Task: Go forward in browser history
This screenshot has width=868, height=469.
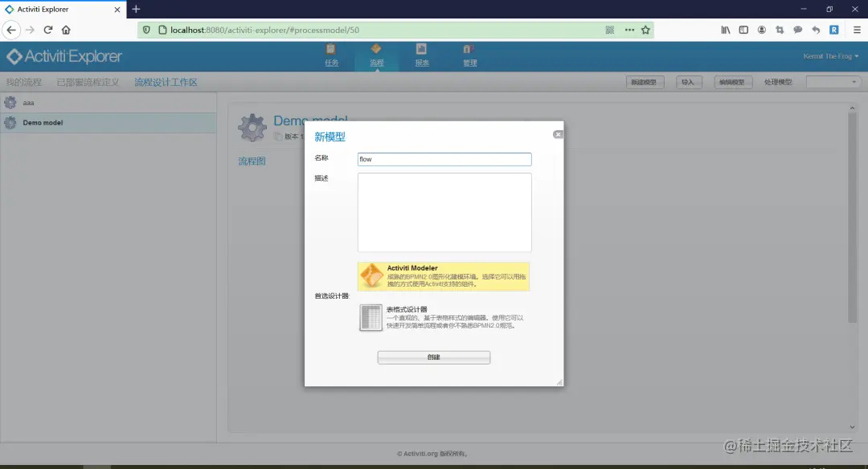Action: (x=30, y=30)
